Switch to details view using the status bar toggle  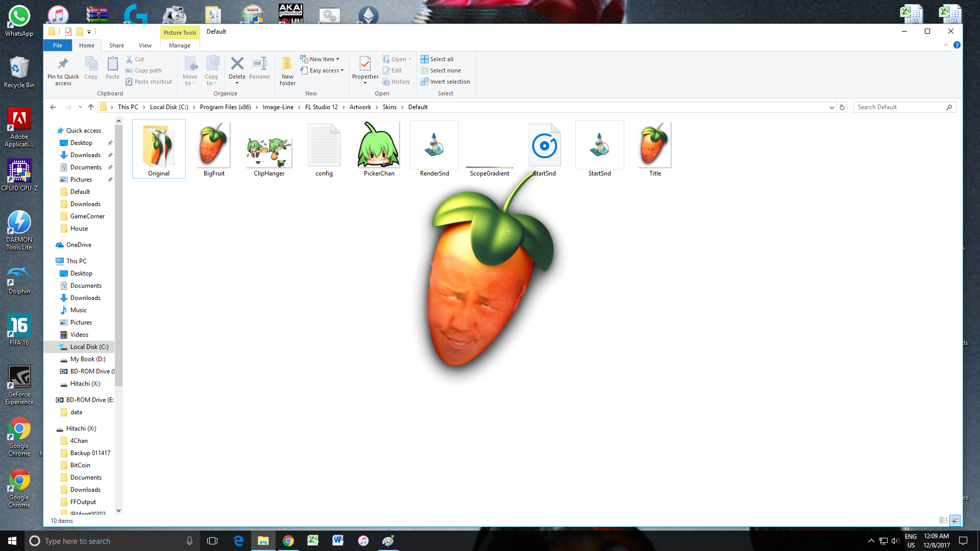[942, 520]
